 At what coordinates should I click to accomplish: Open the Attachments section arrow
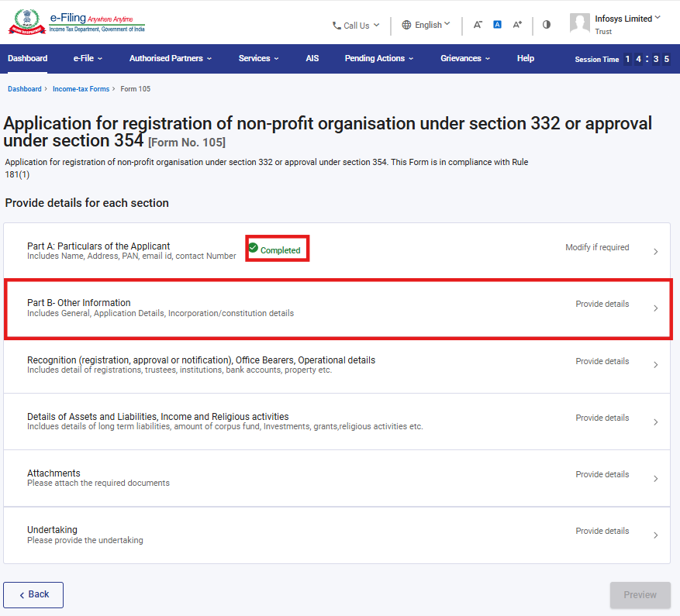655,479
